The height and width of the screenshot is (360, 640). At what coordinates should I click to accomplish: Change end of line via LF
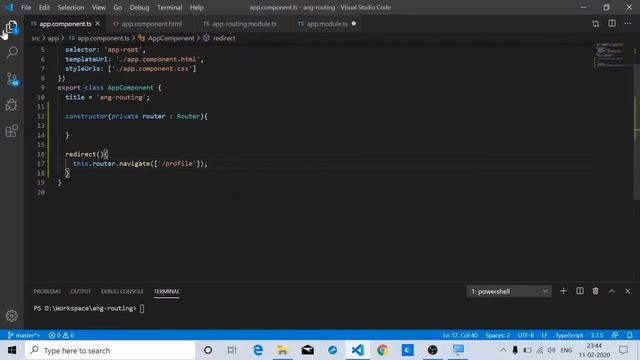[x=544, y=335]
